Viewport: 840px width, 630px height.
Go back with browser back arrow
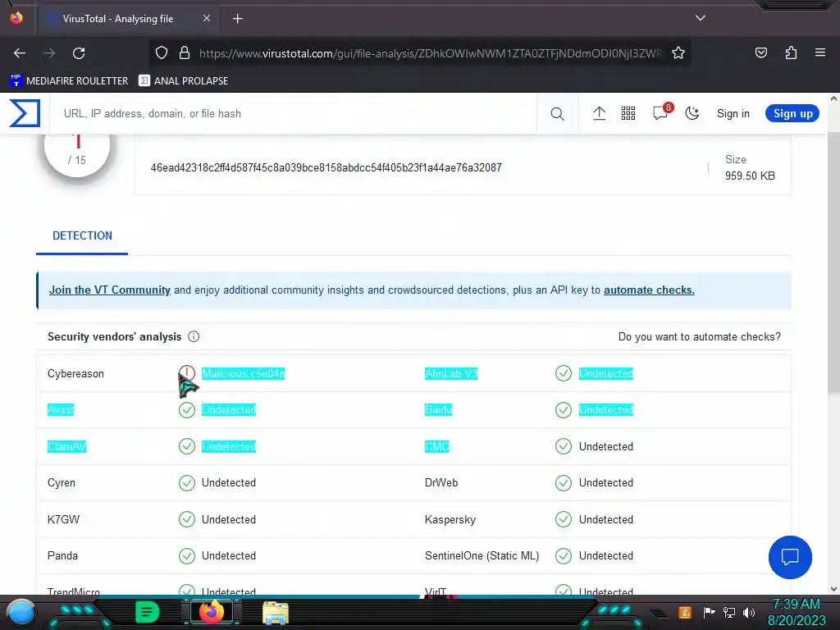20,53
